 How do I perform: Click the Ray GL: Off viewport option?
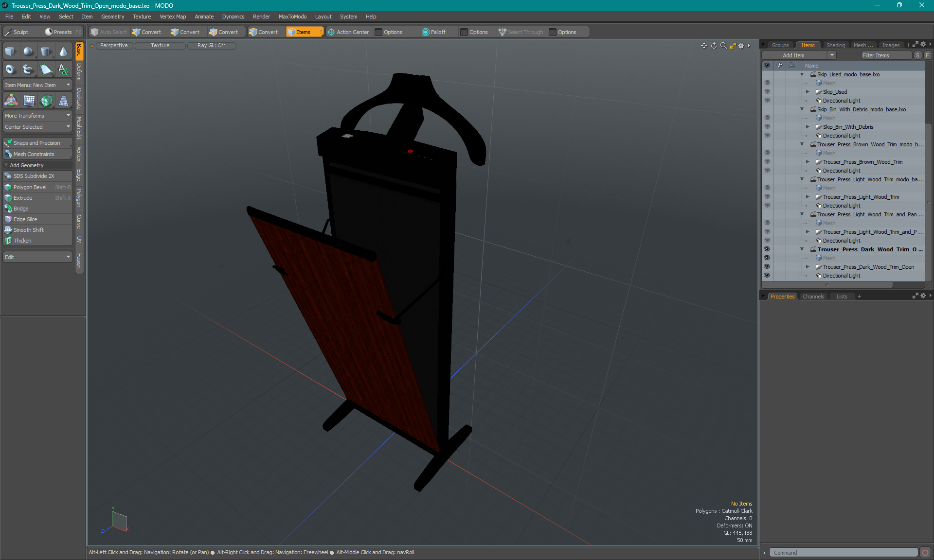click(211, 45)
